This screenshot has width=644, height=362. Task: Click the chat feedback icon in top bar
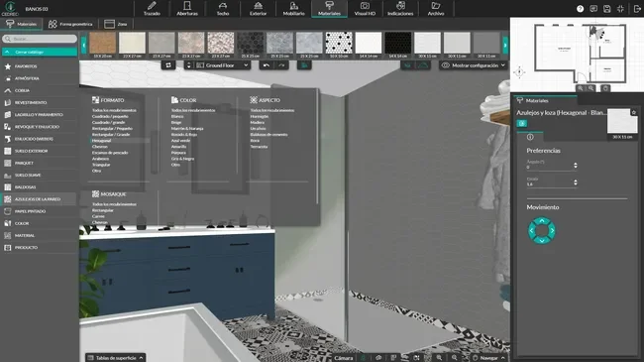593,9
